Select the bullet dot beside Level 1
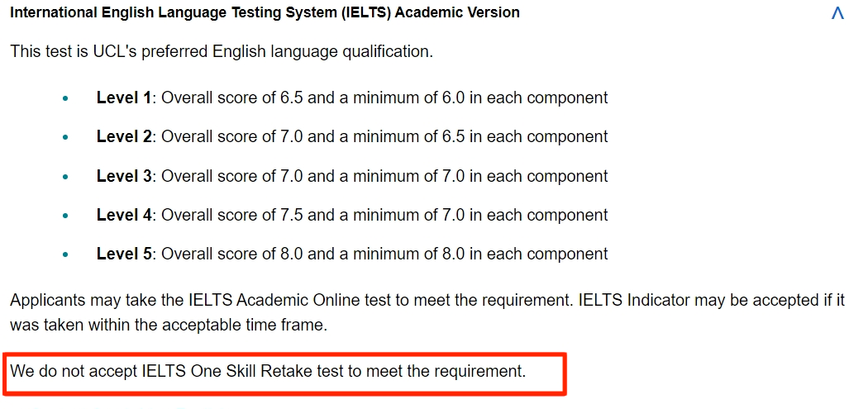The width and height of the screenshot is (868, 409). coord(66,98)
